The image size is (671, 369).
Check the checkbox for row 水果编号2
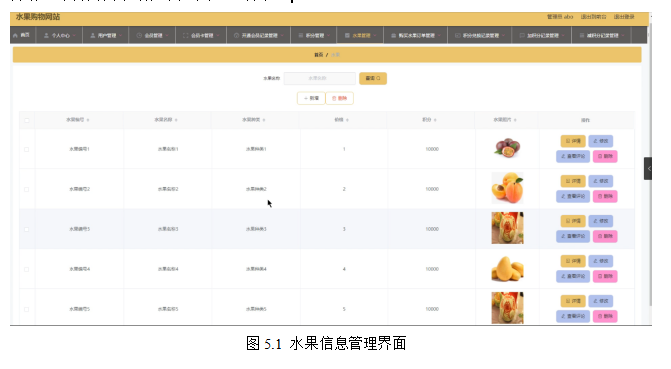27,189
